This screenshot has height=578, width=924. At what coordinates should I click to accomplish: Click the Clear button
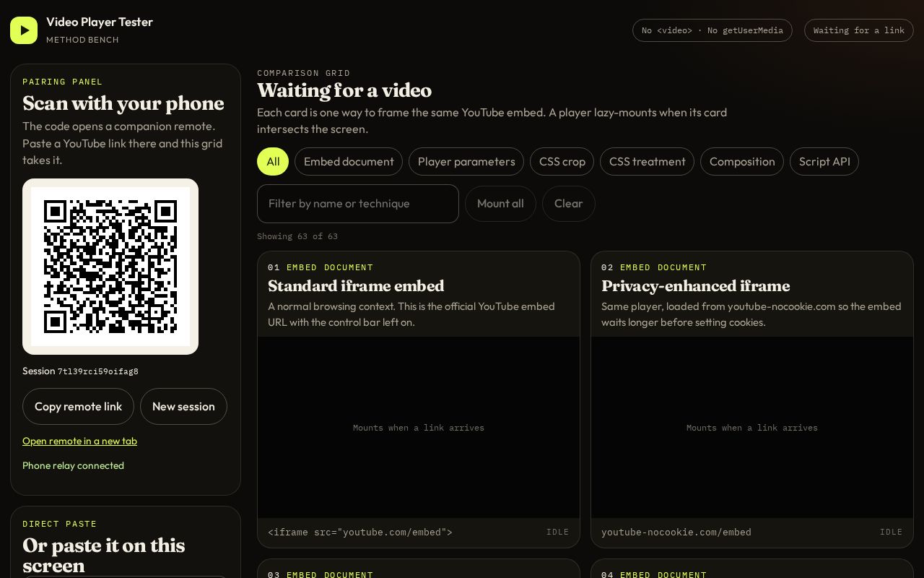568,204
